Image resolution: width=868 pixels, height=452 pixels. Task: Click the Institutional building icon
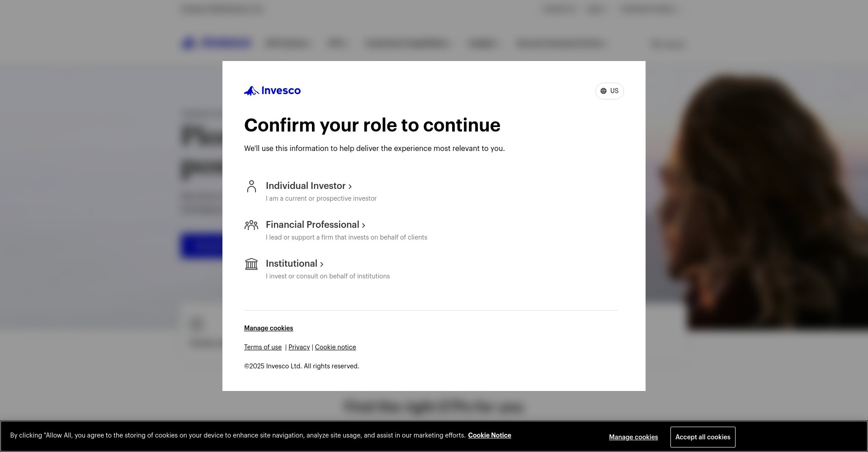(x=251, y=264)
